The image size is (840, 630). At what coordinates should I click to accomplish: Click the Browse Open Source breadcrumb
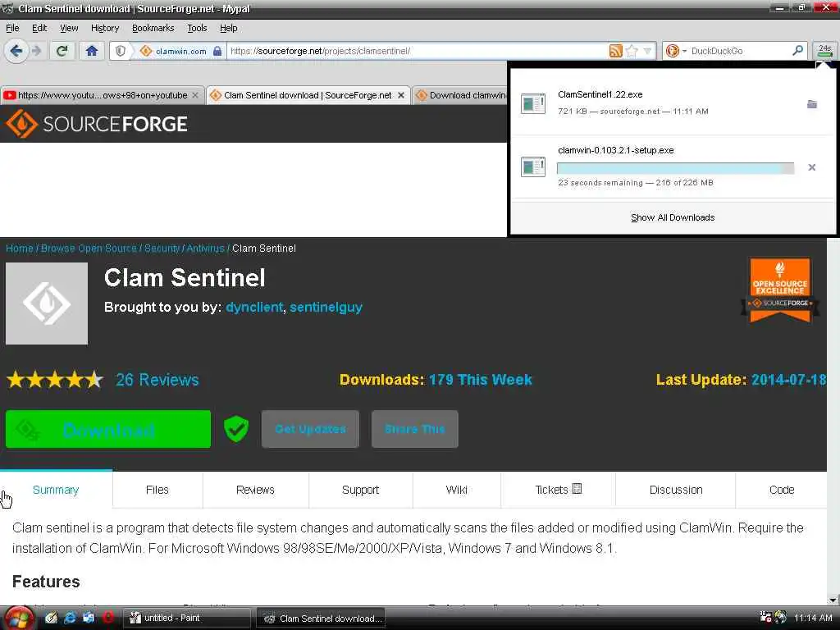point(89,249)
